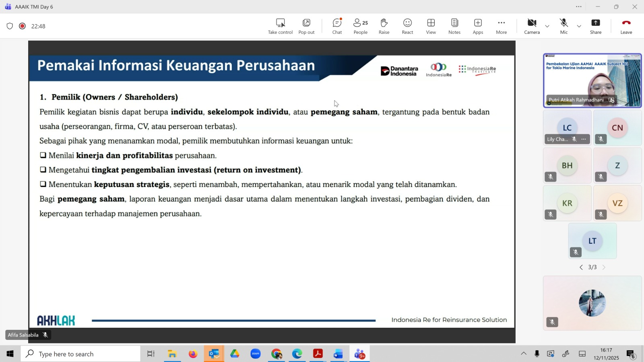Show the People participant list

pyautogui.click(x=360, y=26)
